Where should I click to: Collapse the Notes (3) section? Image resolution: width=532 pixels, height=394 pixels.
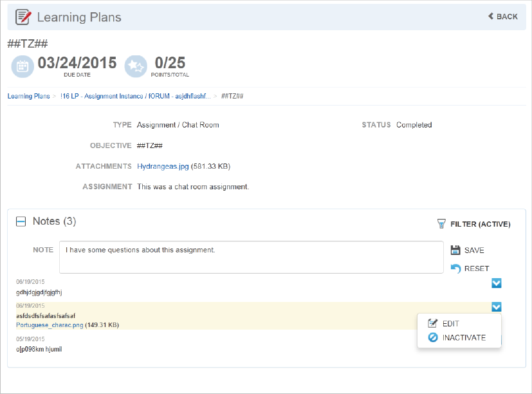click(x=21, y=222)
